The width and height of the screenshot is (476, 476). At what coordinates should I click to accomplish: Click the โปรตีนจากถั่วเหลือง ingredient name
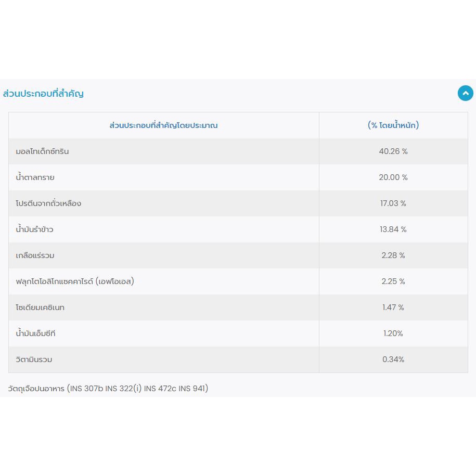click(x=48, y=203)
